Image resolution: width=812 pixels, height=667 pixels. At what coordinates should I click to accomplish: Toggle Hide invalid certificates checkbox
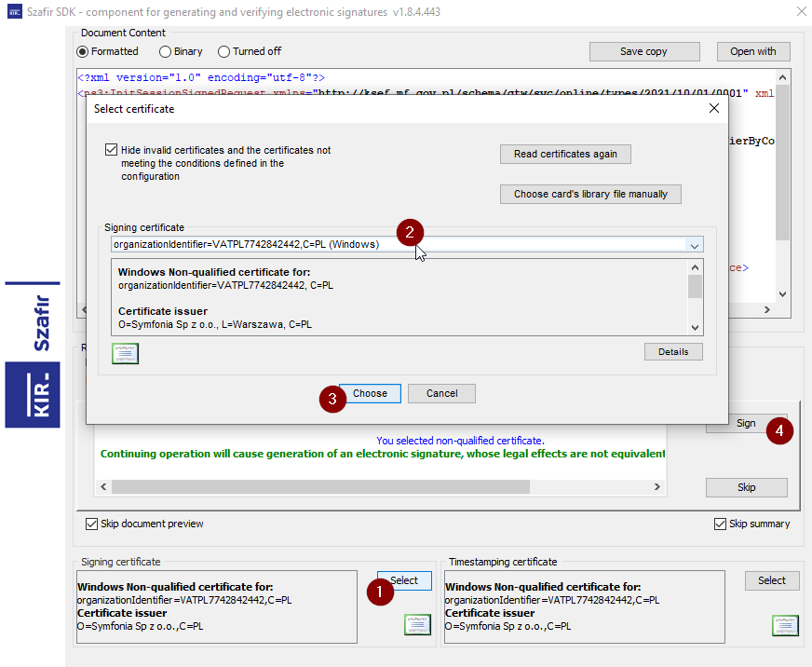click(111, 150)
